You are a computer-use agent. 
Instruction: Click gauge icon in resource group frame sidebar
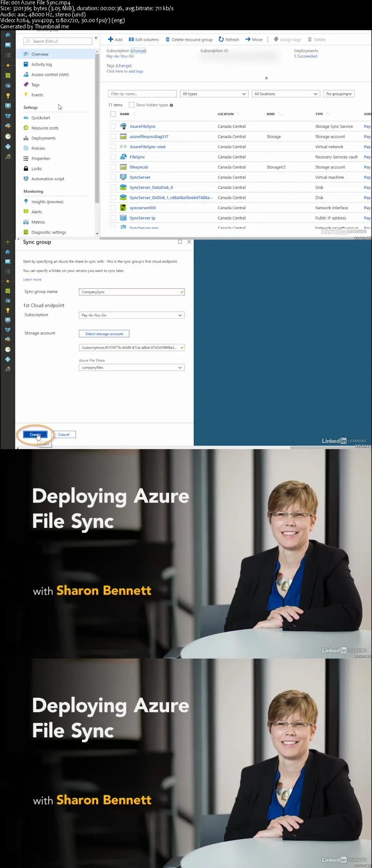[x=8, y=136]
